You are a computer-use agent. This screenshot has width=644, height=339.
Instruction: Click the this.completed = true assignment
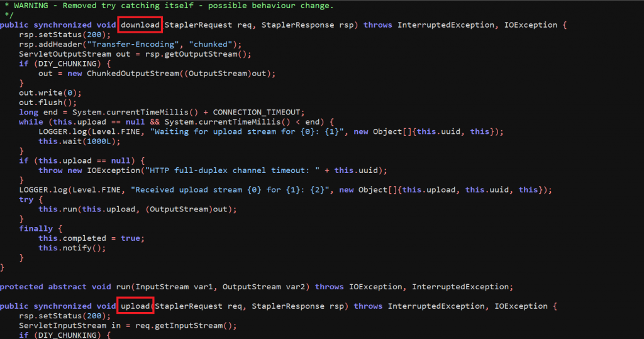coord(91,238)
